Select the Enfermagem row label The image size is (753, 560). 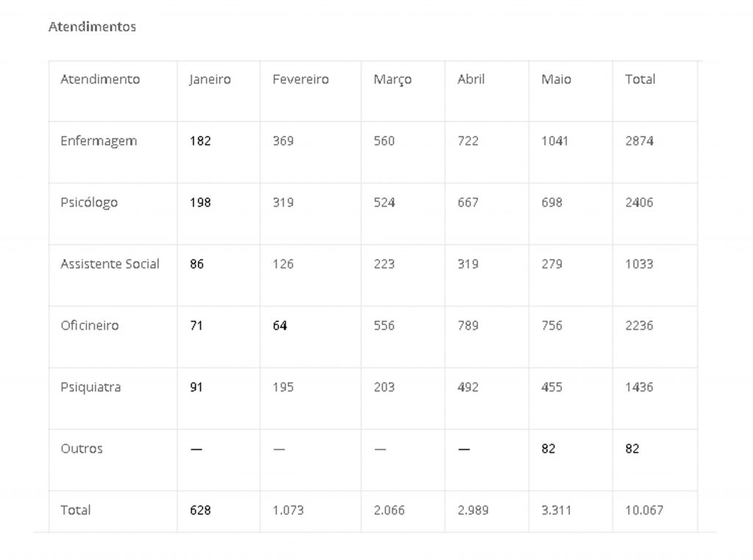(x=99, y=141)
